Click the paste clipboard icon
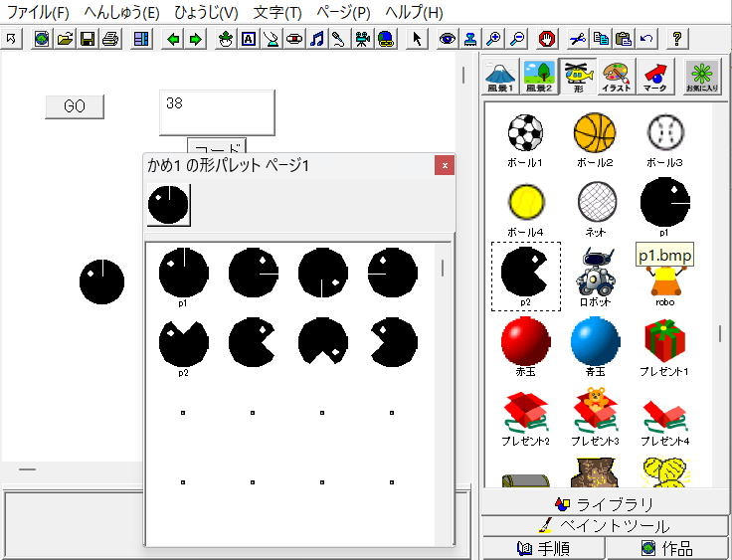The width and height of the screenshot is (732, 560). 624,39
